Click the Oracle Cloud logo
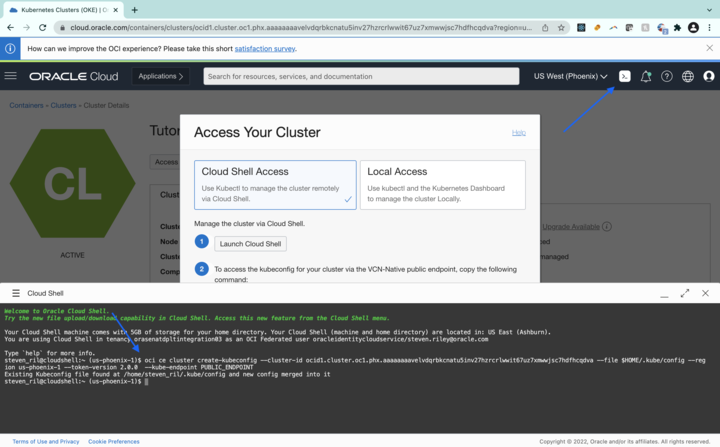The image size is (720, 447). pyautogui.click(x=73, y=76)
